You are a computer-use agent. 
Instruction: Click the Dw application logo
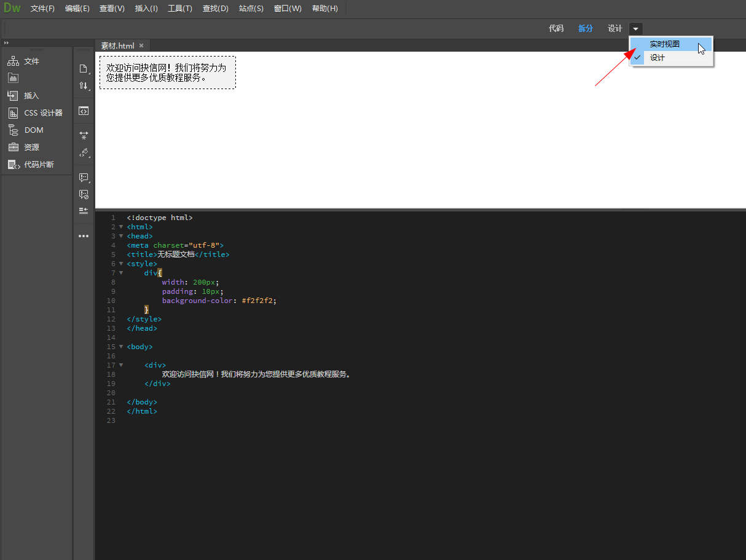tap(12, 8)
